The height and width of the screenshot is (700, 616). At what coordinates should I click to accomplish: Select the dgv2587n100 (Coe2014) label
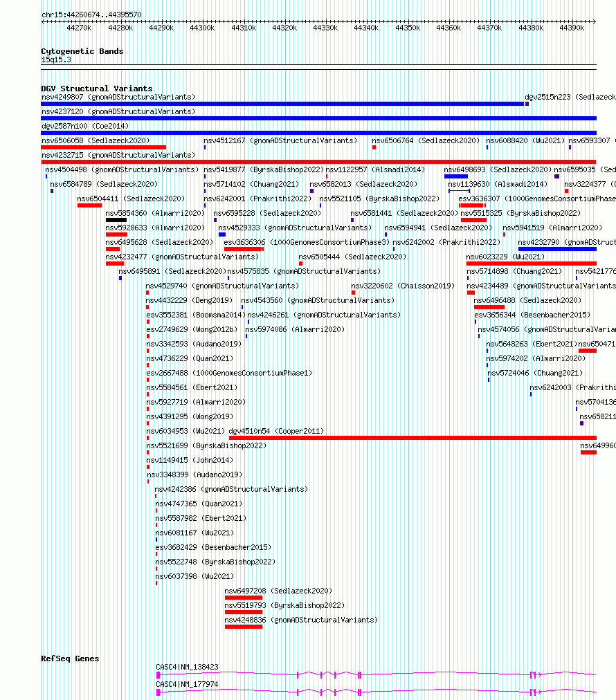point(85,126)
